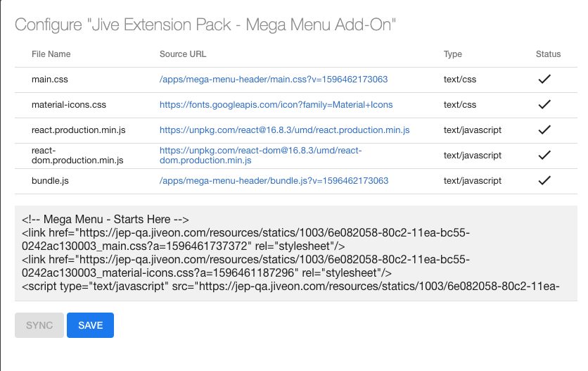
Task: Click the bundle.js status checkmark
Action: (544, 181)
